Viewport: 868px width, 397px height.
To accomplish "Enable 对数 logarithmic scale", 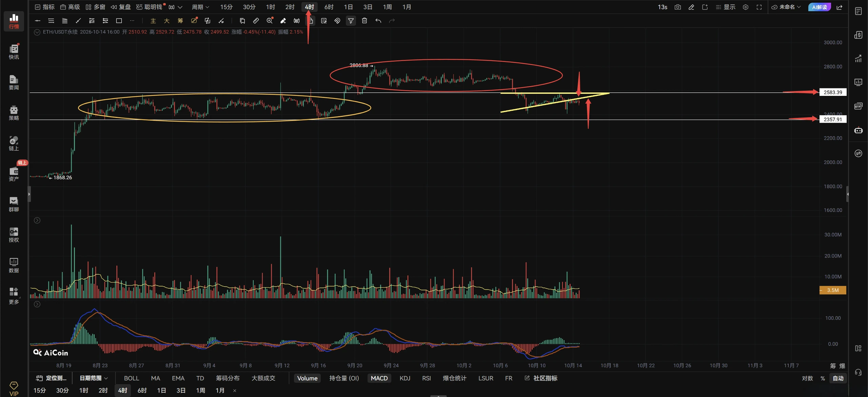I will coord(807,378).
